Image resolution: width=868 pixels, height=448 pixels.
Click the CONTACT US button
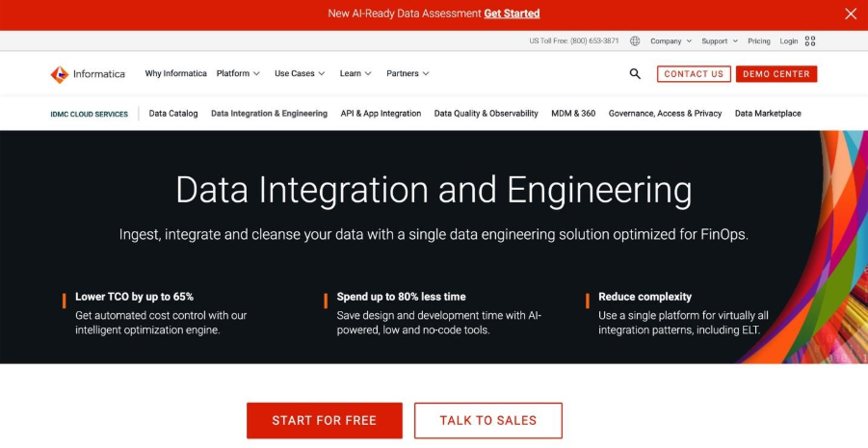[694, 74]
